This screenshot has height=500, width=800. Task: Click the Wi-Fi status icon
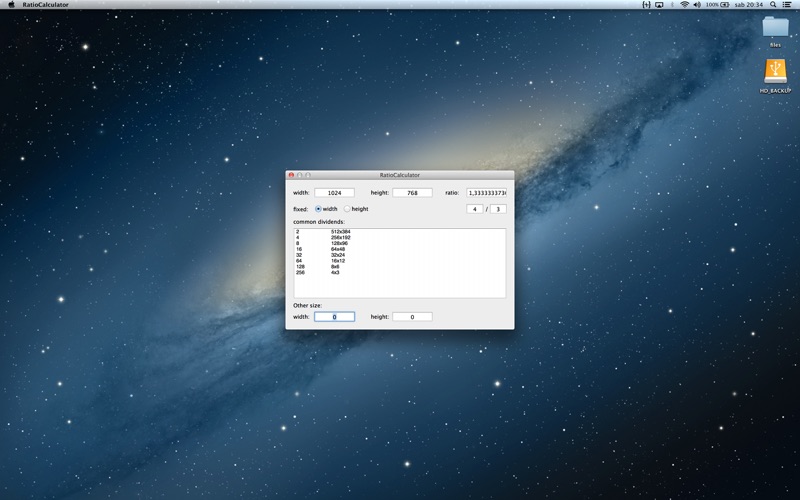tap(685, 5)
